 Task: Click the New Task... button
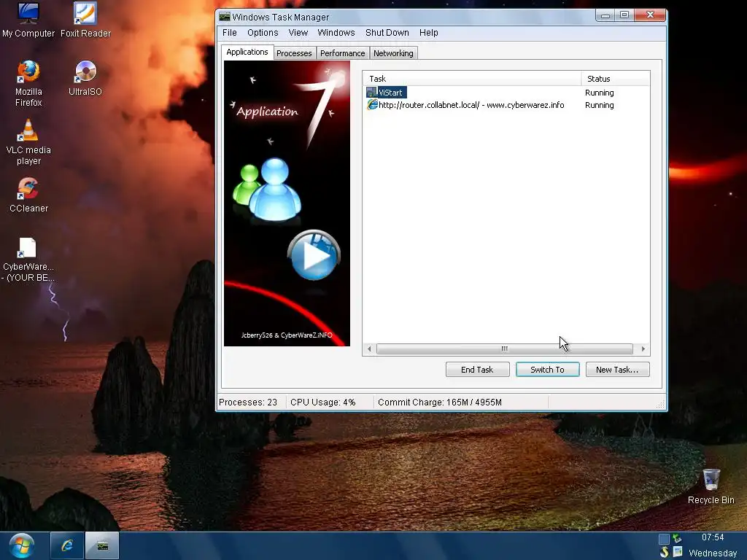617,370
